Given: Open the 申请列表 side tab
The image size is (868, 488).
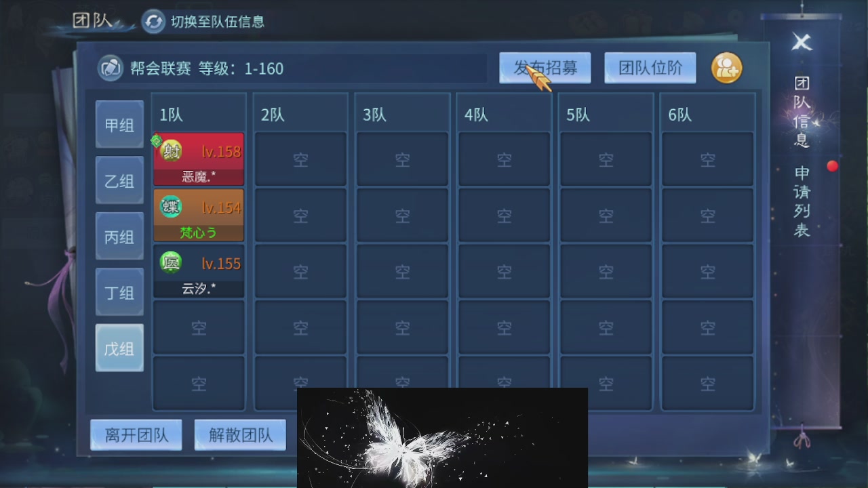Looking at the screenshot, I should [802, 201].
